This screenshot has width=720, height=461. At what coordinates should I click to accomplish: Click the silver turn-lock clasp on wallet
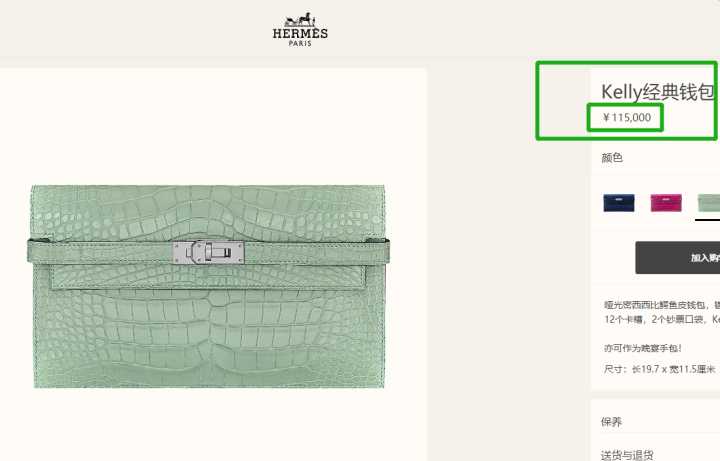pyautogui.click(x=208, y=253)
